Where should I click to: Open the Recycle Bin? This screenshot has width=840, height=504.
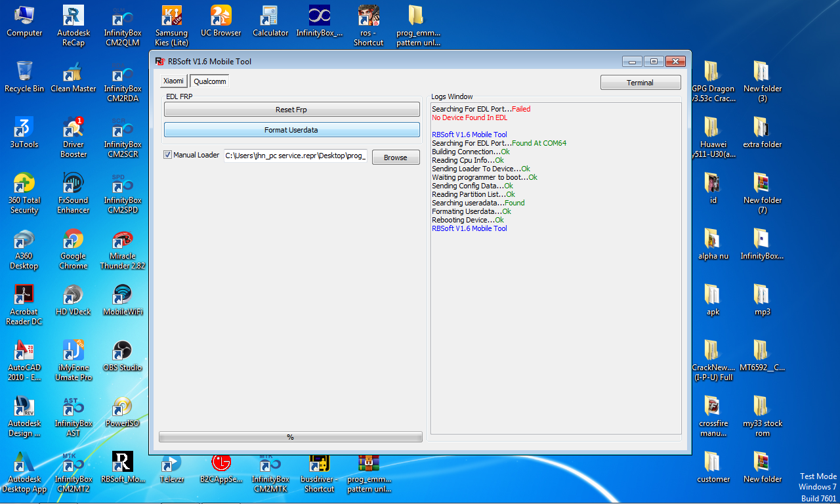pyautogui.click(x=24, y=77)
